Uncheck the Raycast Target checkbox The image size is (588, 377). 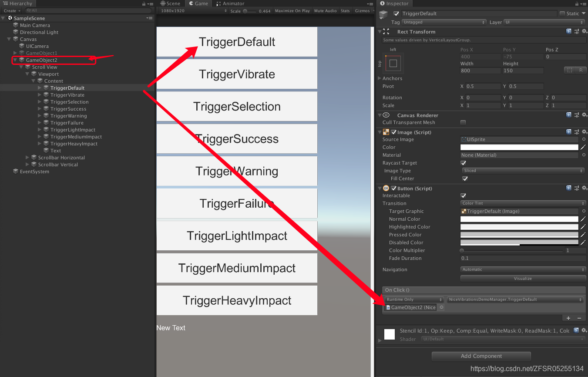coord(464,163)
